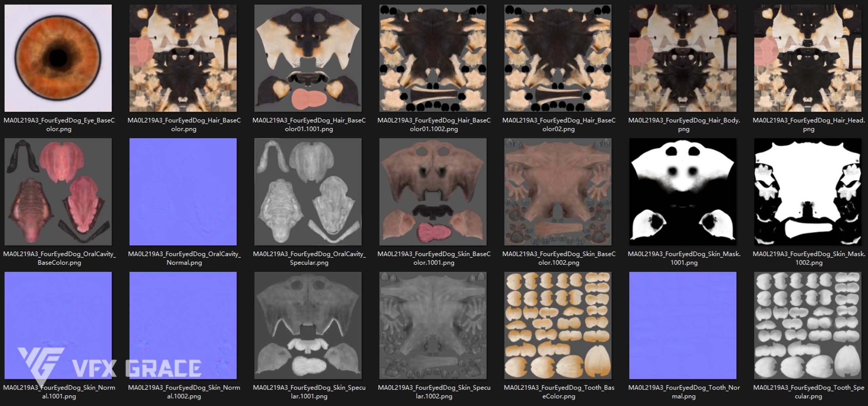Select the Eye_BaseColor.png thumbnail

pos(58,58)
